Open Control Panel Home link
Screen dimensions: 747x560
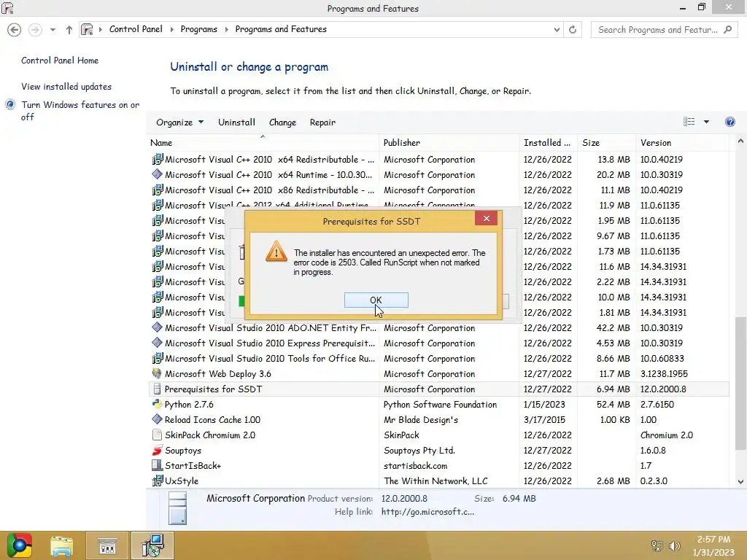click(60, 61)
